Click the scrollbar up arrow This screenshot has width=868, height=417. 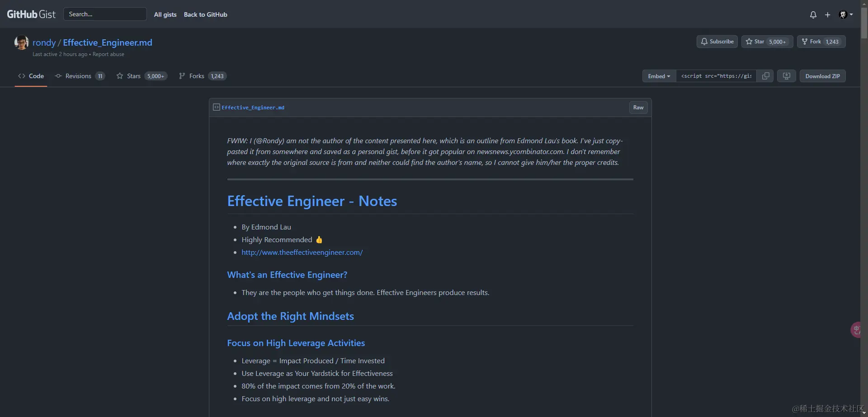point(864,3)
